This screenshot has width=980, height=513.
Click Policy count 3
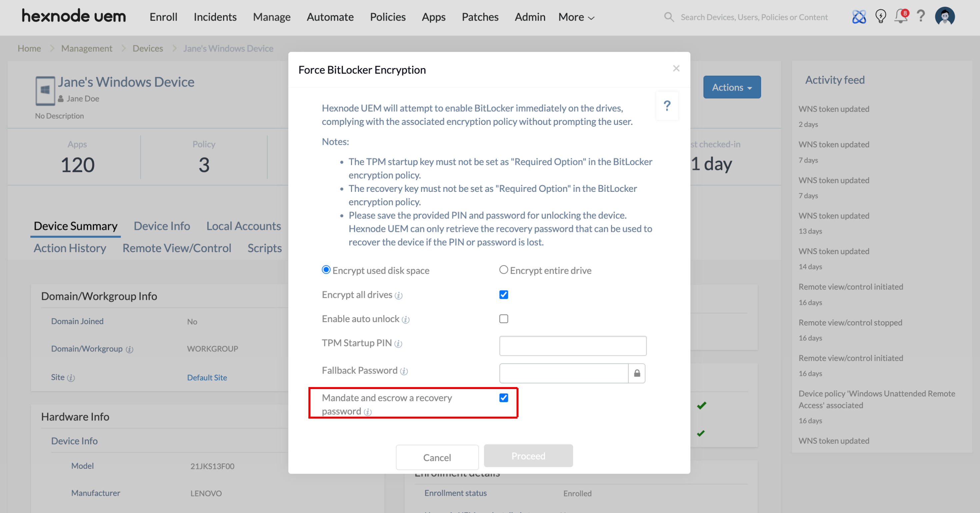(204, 165)
